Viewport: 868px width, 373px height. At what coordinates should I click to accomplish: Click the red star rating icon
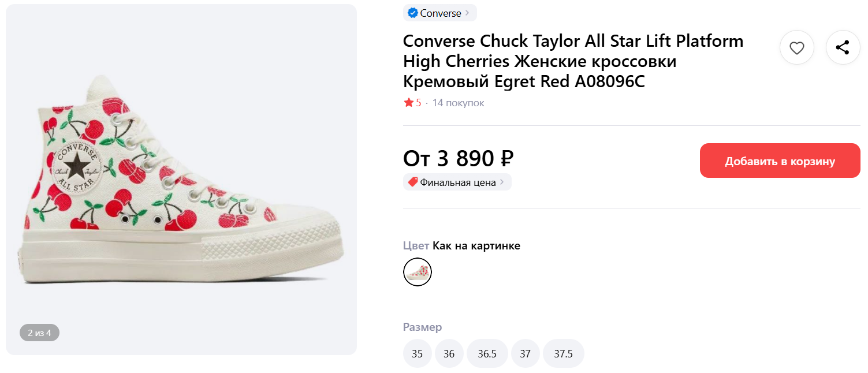point(408,103)
